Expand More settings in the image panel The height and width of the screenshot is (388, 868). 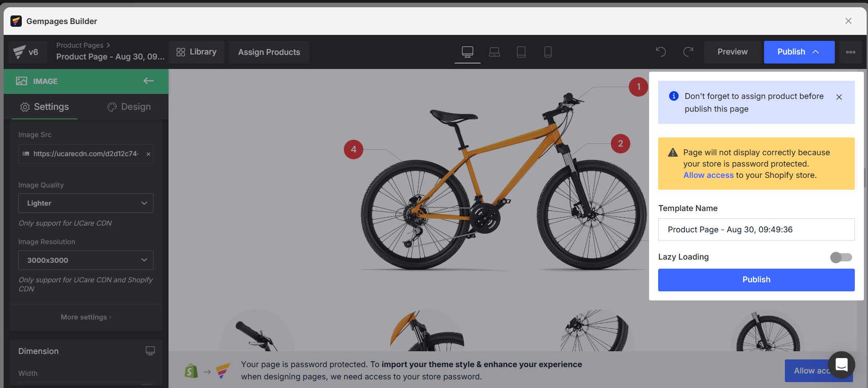coord(86,317)
